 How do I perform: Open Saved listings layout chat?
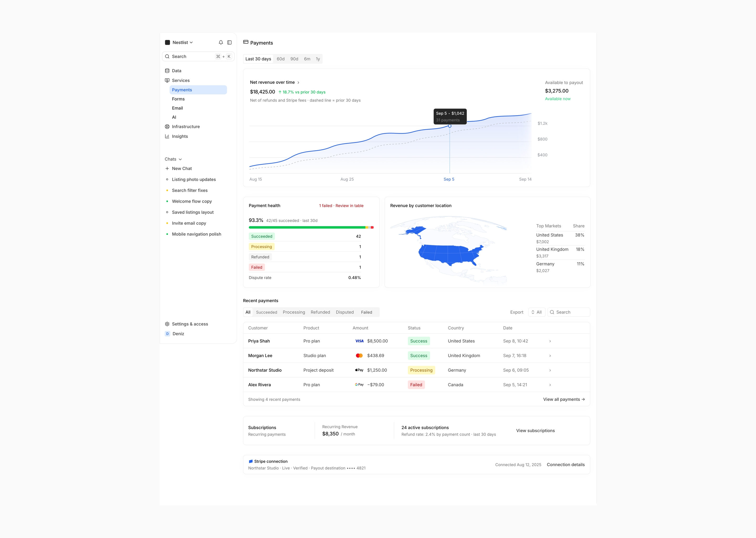click(x=193, y=212)
